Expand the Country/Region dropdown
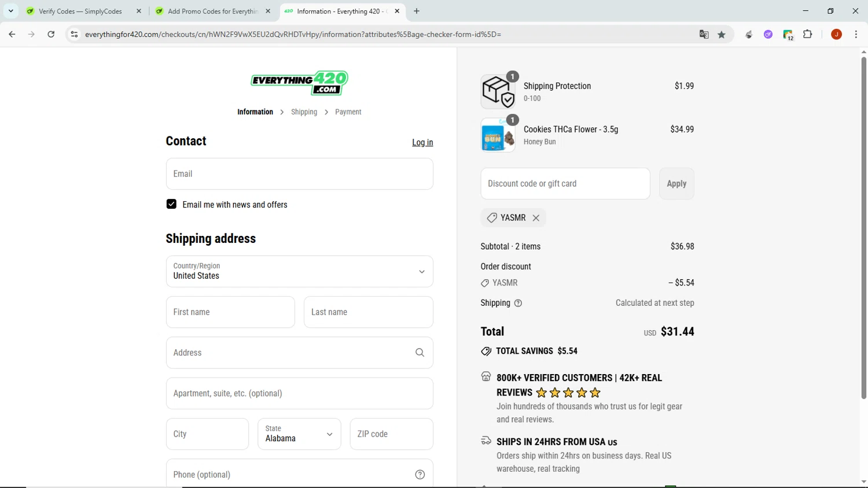The width and height of the screenshot is (868, 488). pos(299,271)
